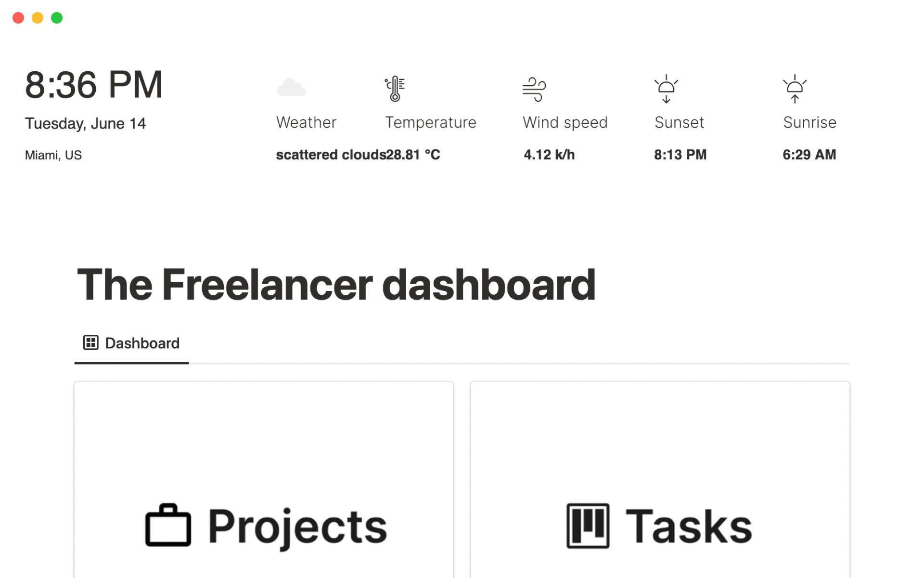
Task: Click the scattered clouds weather value
Action: point(331,155)
